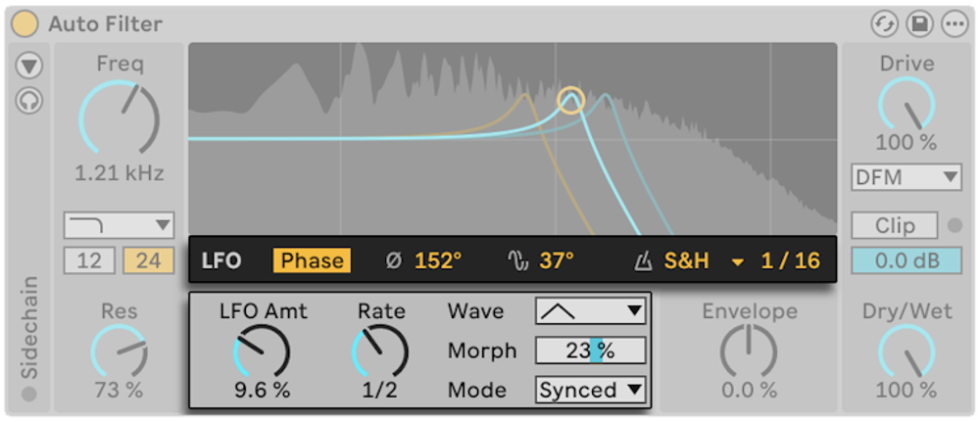Viewport: 980px width, 421px height.
Task: Click the spin waveform icon before 37°
Action: pyautogui.click(x=517, y=261)
